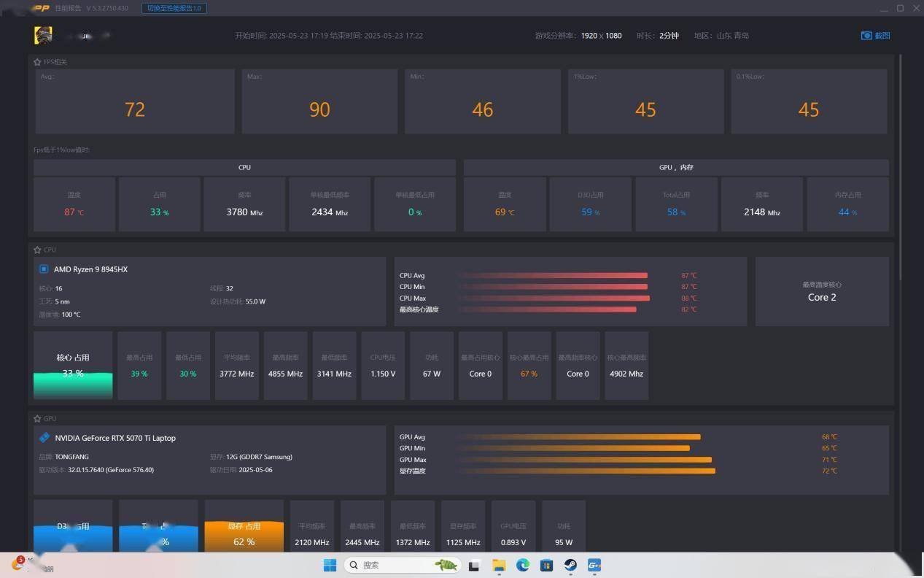The width and height of the screenshot is (924, 578).
Task: Click the CPU 频率 3780 Mhz tile
Action: 244,204
